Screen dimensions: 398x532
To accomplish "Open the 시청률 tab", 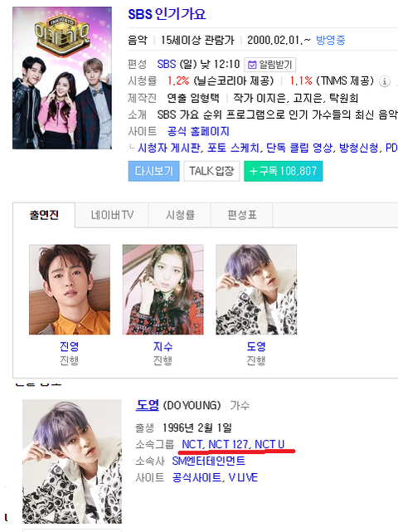I will (180, 215).
